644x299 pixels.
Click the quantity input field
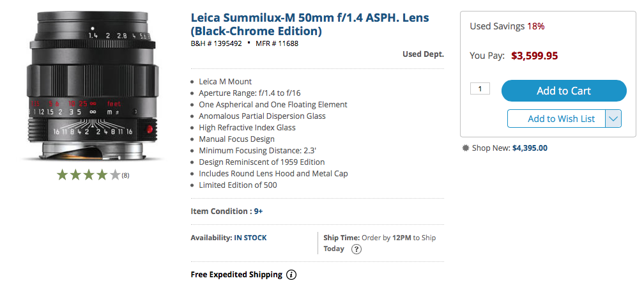(x=480, y=88)
